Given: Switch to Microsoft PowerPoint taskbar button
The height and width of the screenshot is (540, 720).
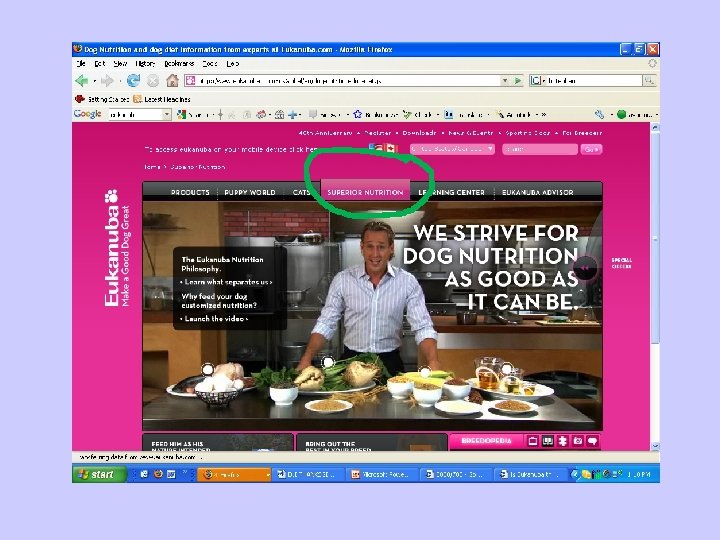Looking at the screenshot, I should [382, 474].
